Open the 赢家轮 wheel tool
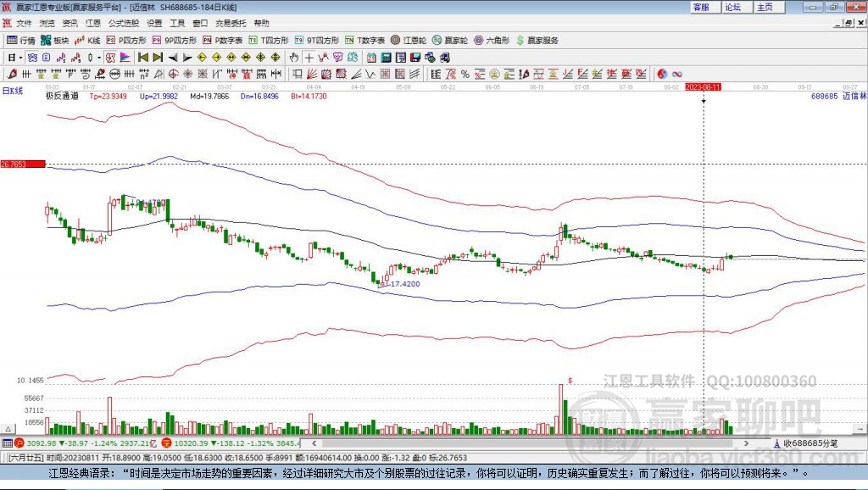This screenshot has width=868, height=490. (x=450, y=41)
